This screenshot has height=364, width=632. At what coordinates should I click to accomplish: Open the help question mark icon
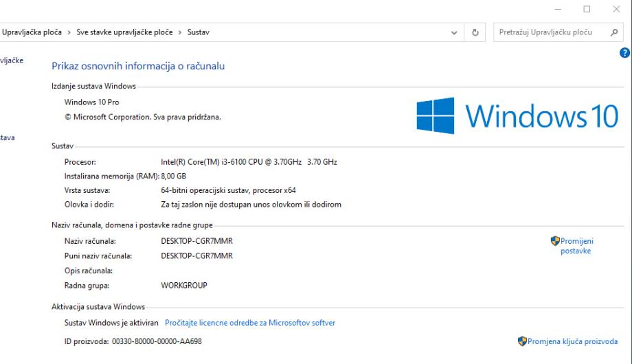(x=624, y=53)
